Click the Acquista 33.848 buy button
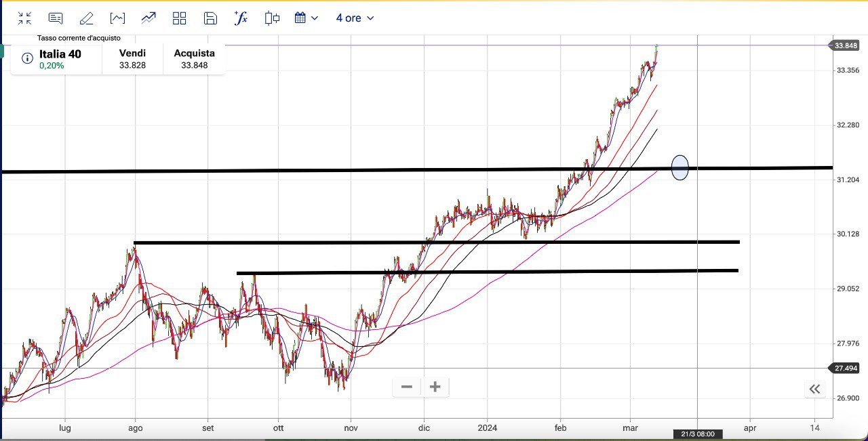The height and width of the screenshot is (441, 868). [x=194, y=59]
